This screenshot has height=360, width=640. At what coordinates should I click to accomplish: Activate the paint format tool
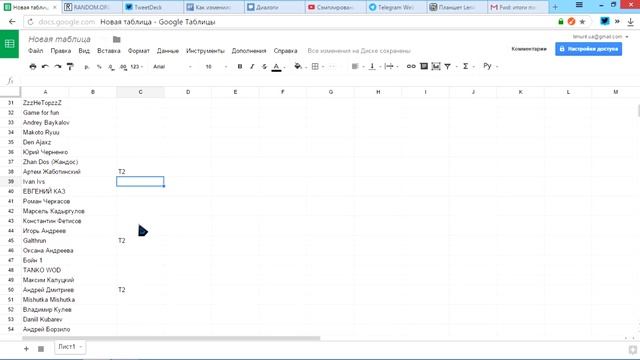[x=70, y=67]
